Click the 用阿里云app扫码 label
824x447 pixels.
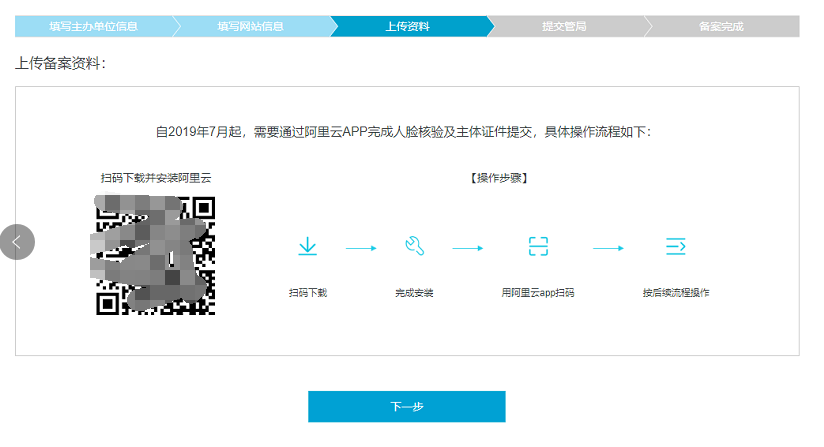(x=538, y=294)
